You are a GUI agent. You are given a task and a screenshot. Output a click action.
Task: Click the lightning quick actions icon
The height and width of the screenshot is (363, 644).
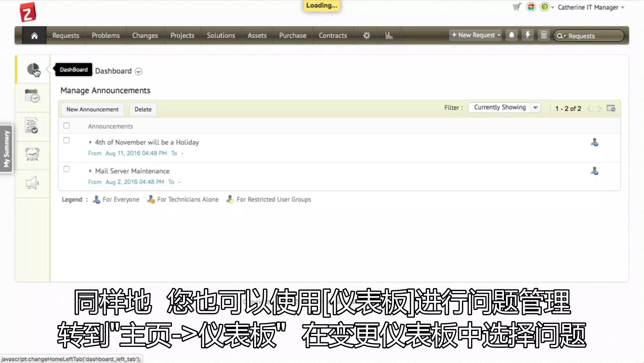pos(527,35)
